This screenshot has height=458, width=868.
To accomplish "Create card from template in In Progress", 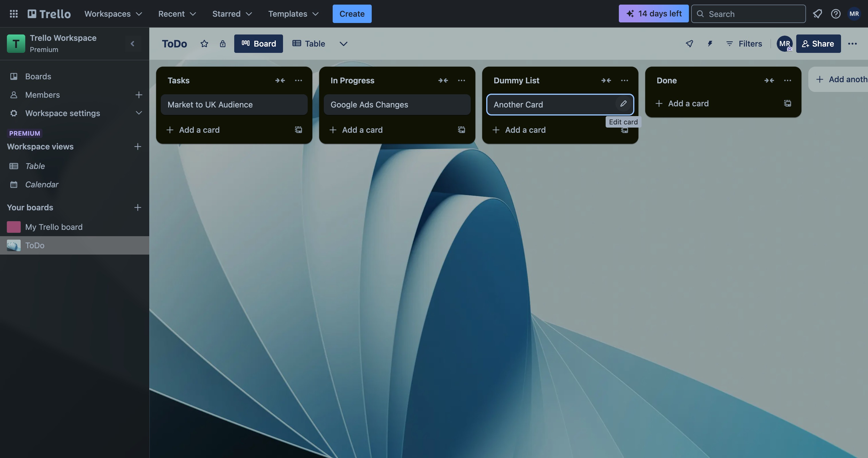I will click(x=462, y=130).
